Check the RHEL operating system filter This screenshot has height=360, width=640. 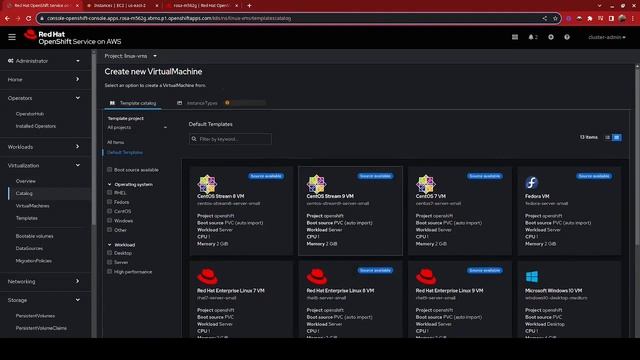click(109, 192)
